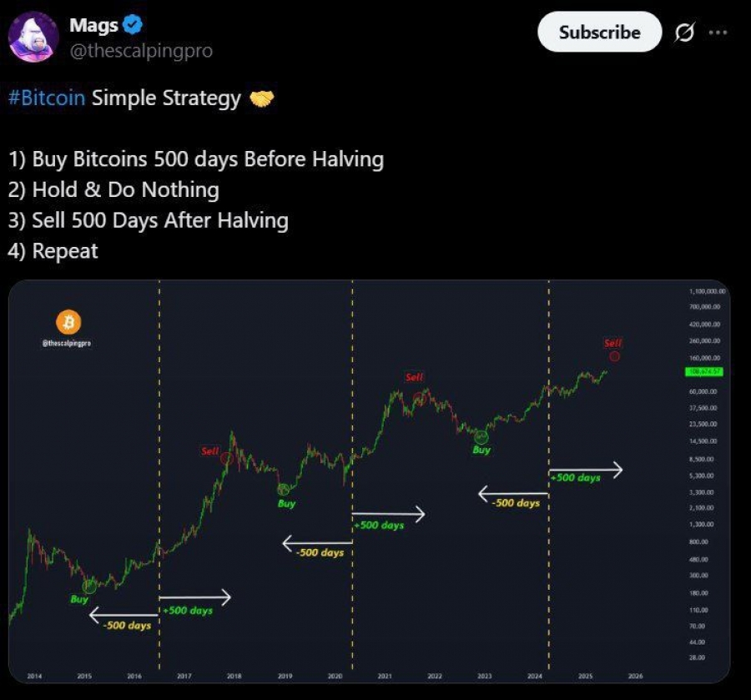The width and height of the screenshot is (751, 700).
Task: Click the green current price label
Action: [x=704, y=372]
